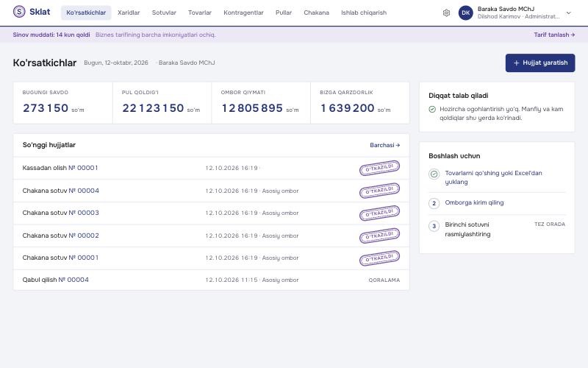
Task: Go to the Xaridlar menu
Action: (x=129, y=13)
